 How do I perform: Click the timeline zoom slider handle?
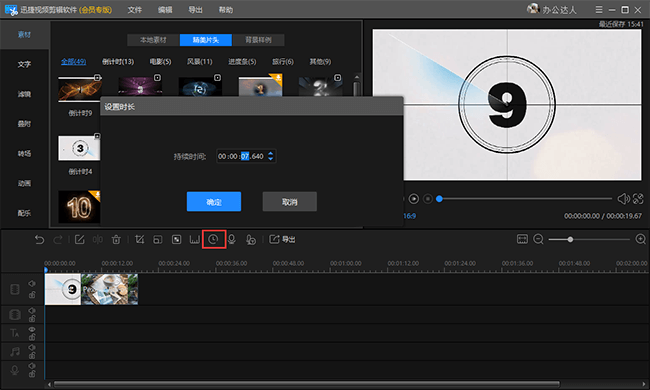point(570,239)
